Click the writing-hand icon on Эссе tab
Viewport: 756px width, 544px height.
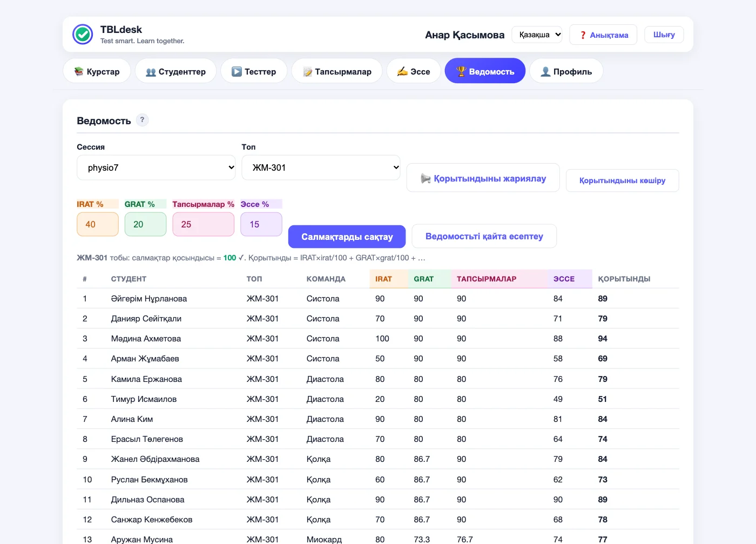click(402, 71)
